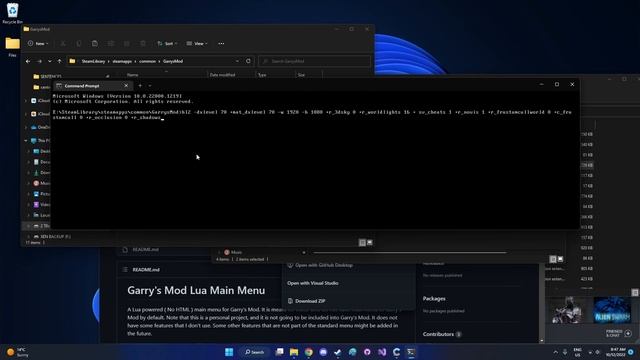Sort by the Size column header

(301, 75)
